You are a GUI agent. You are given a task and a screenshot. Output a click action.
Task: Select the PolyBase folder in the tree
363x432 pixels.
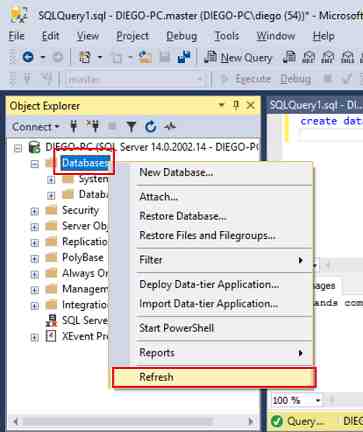(x=83, y=258)
